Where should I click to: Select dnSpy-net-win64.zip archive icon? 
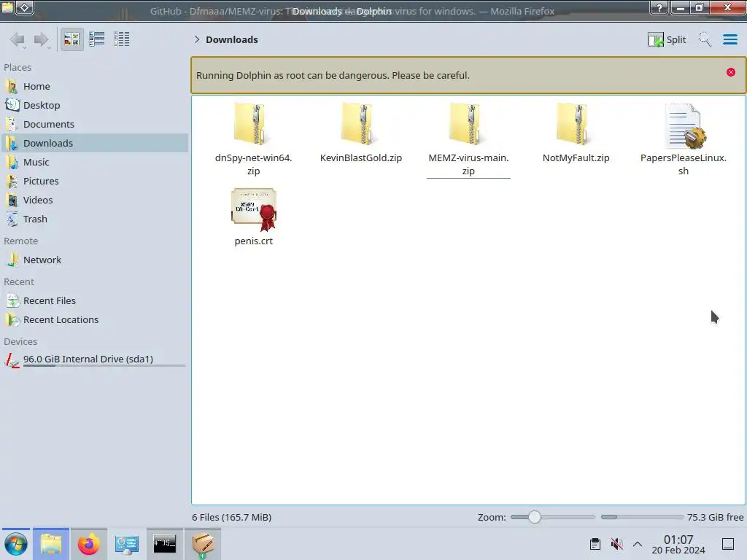coord(253,125)
